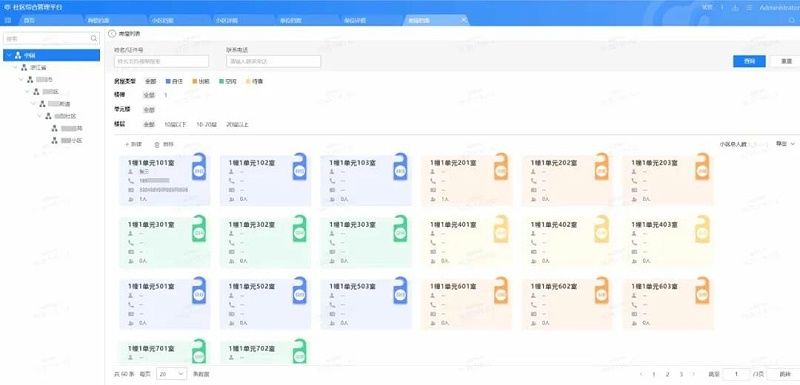Click the circular back arrow beside 房屋列表
This screenshot has height=385, width=800.
[112, 33]
